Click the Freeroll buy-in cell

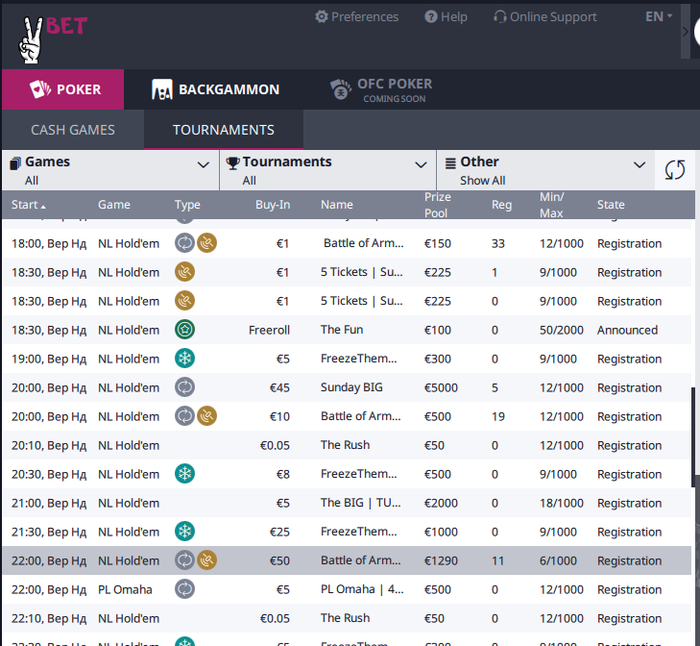pyautogui.click(x=269, y=330)
